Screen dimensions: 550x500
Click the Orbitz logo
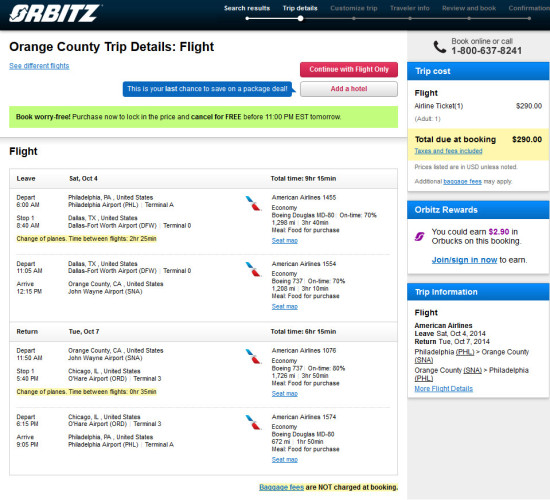pos(55,13)
